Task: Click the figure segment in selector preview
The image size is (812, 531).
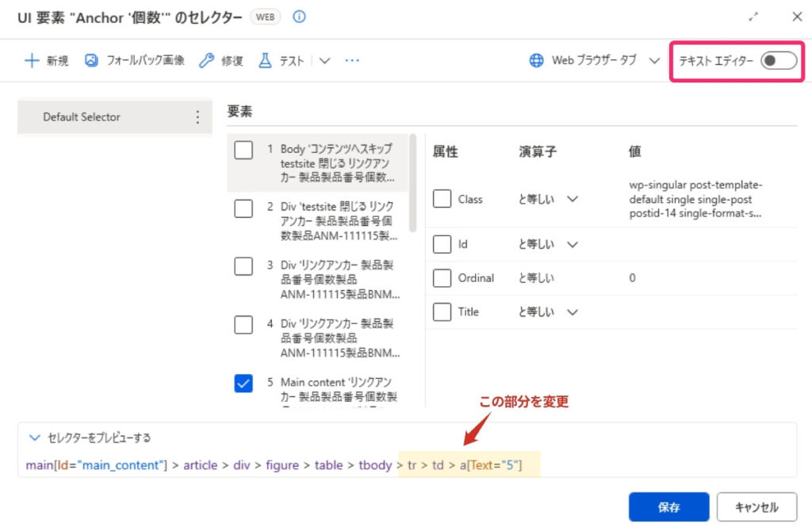Action: 282,464
